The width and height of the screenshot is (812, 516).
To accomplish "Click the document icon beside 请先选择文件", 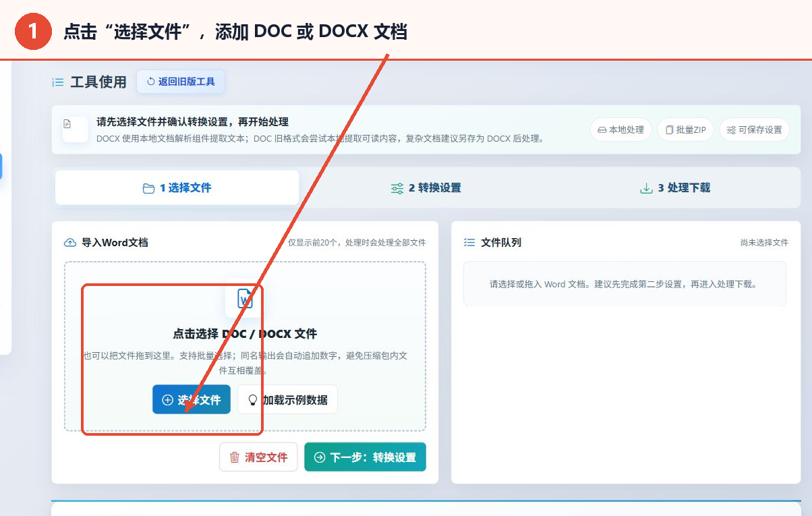I will click(67, 124).
